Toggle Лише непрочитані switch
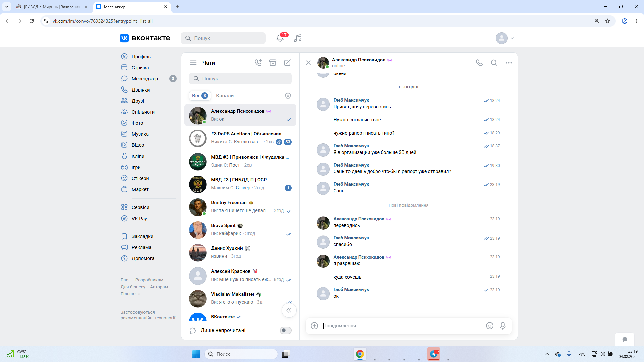The height and width of the screenshot is (362, 644). pyautogui.click(x=286, y=330)
